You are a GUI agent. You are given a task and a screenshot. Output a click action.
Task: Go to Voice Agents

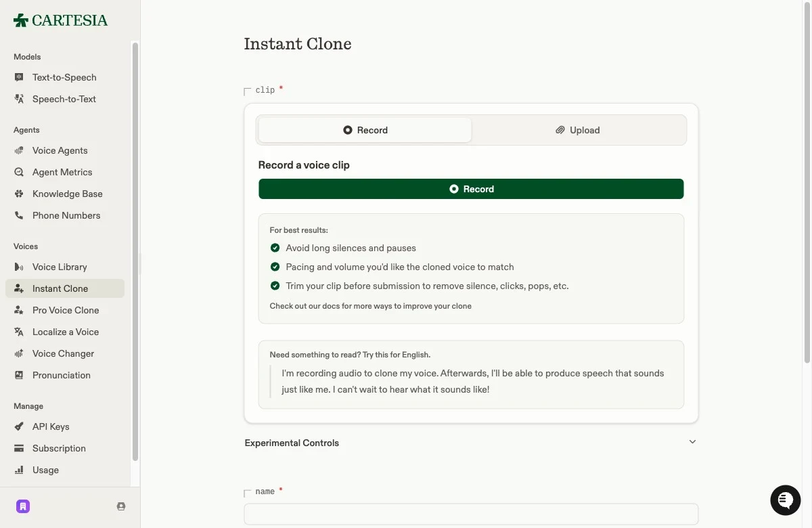pos(65,150)
